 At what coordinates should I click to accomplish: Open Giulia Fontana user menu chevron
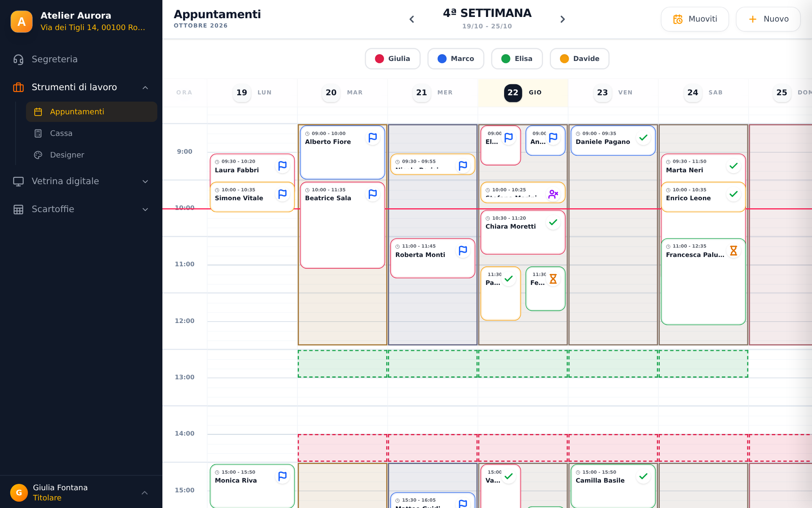pyautogui.click(x=145, y=493)
